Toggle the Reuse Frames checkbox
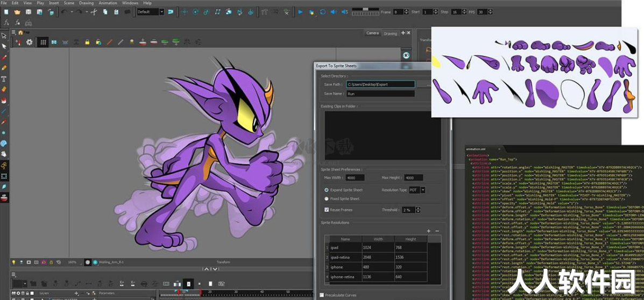This screenshot has height=300, width=644. [327, 210]
